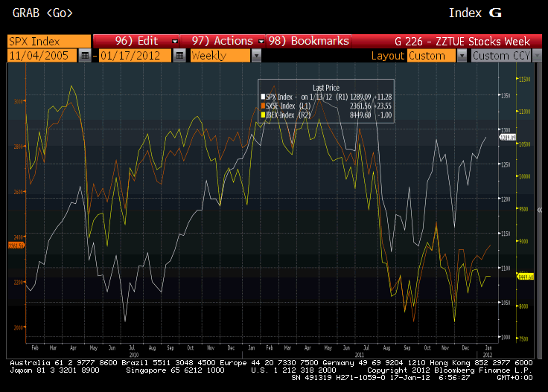Image resolution: width=548 pixels, height=392 pixels.
Task: Click the 3000 tick on left axis
Action: point(19,101)
